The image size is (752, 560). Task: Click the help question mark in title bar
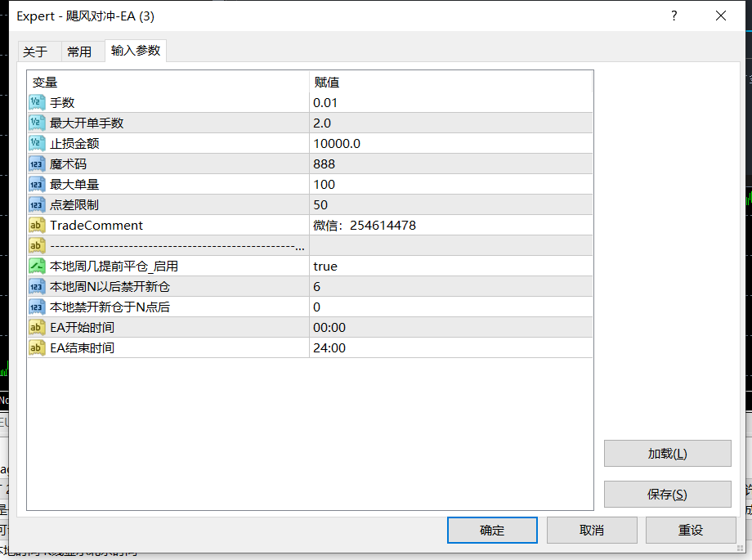674,16
